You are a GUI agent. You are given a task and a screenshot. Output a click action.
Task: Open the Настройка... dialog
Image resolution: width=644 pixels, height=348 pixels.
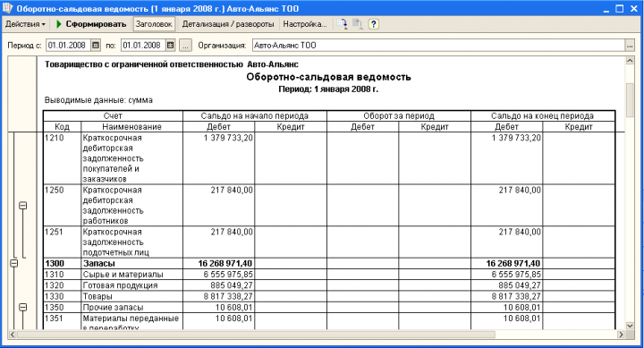(x=305, y=24)
